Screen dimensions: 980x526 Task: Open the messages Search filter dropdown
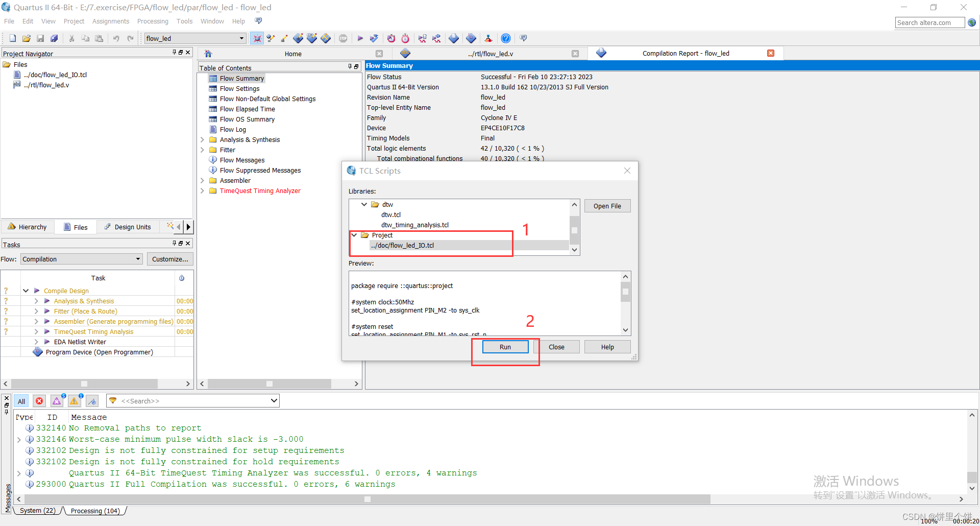pos(274,401)
